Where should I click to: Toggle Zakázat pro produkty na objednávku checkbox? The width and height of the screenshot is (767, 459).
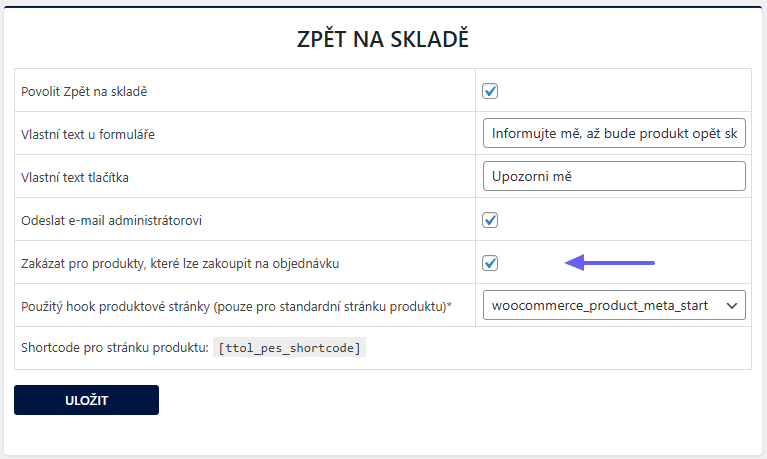(x=490, y=263)
